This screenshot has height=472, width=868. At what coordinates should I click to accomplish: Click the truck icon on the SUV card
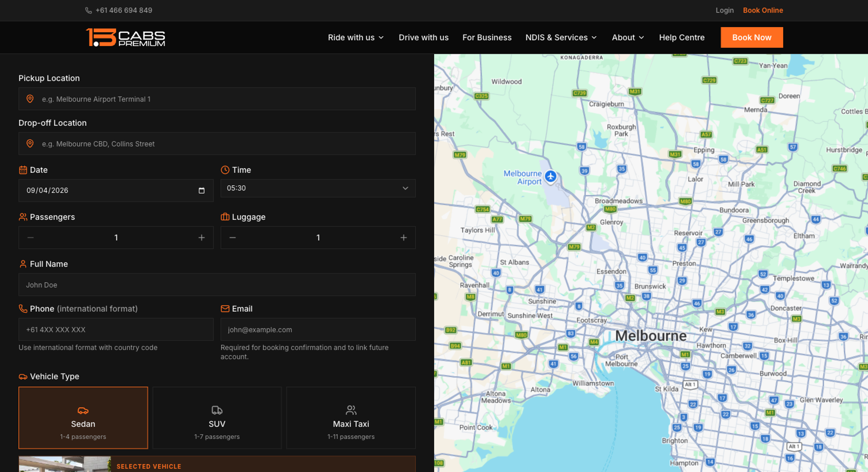point(217,410)
